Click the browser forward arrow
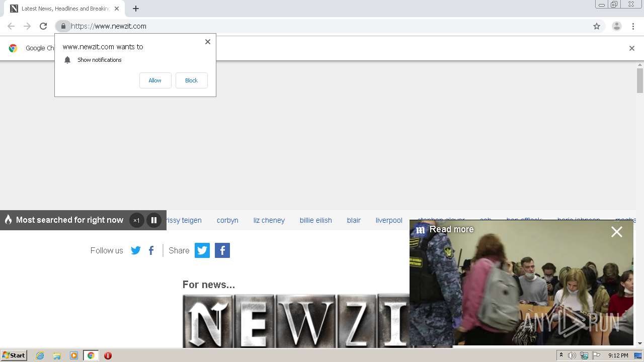This screenshot has width=644, height=362. [x=27, y=26]
